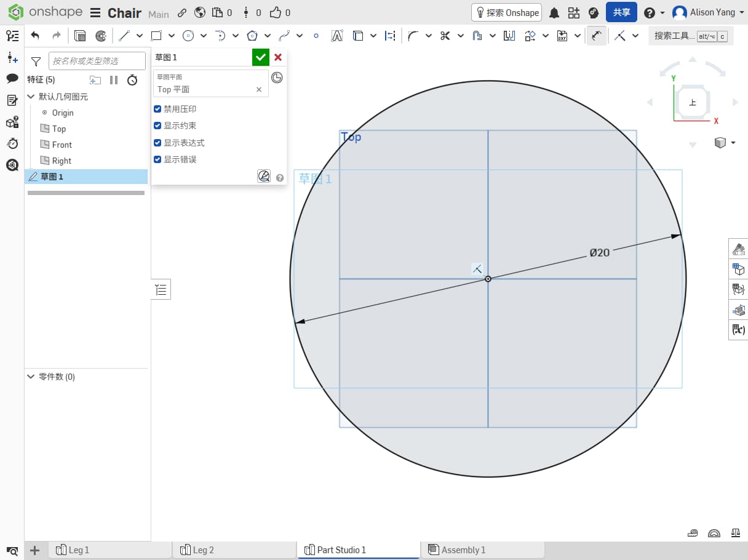Open the Spline tool dropdown arrow
Screen dimensions: 748x560
tap(299, 36)
